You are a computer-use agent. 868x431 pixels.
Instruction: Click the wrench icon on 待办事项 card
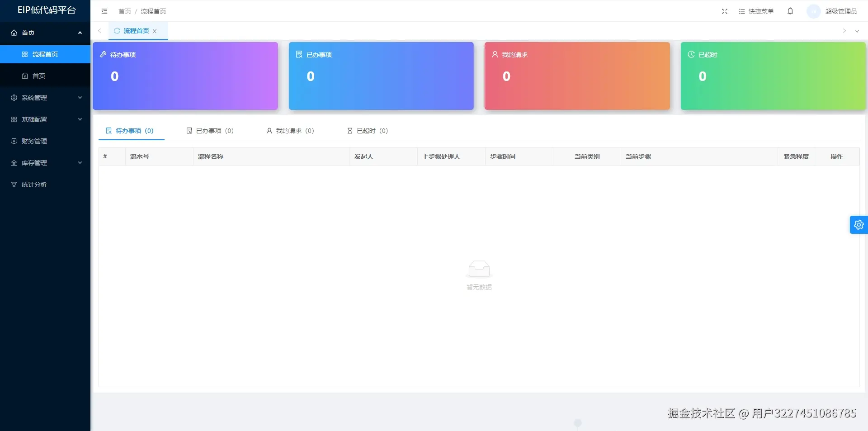[x=103, y=54]
